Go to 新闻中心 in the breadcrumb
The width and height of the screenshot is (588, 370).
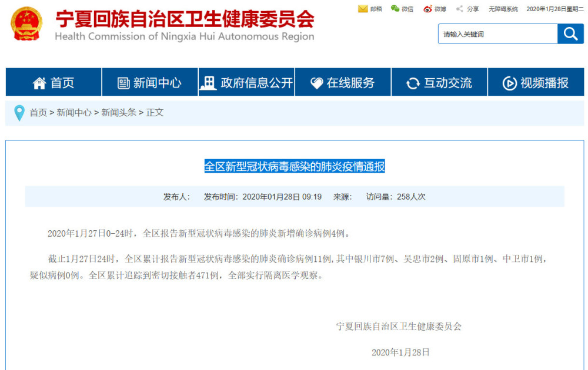click(74, 112)
